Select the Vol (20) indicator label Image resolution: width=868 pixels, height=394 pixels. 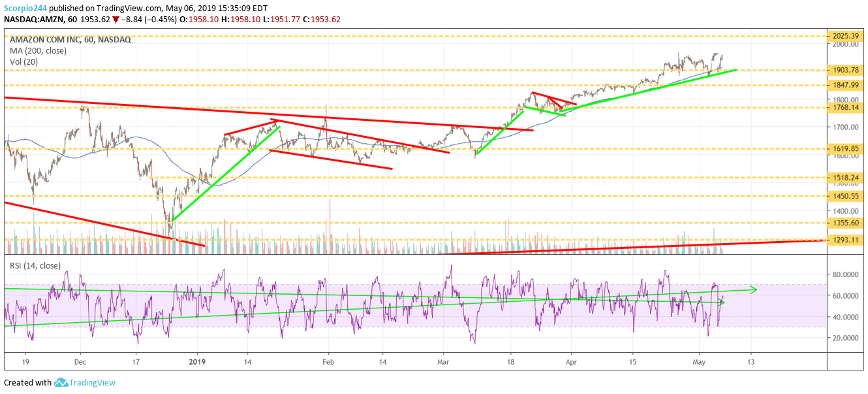pos(25,61)
